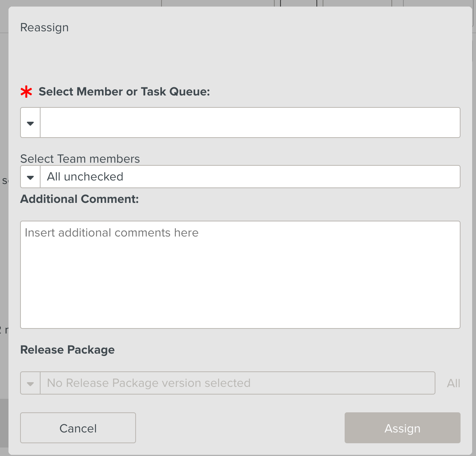The image size is (476, 456).
Task: Click the red required-field asterisk
Action: [x=26, y=92]
